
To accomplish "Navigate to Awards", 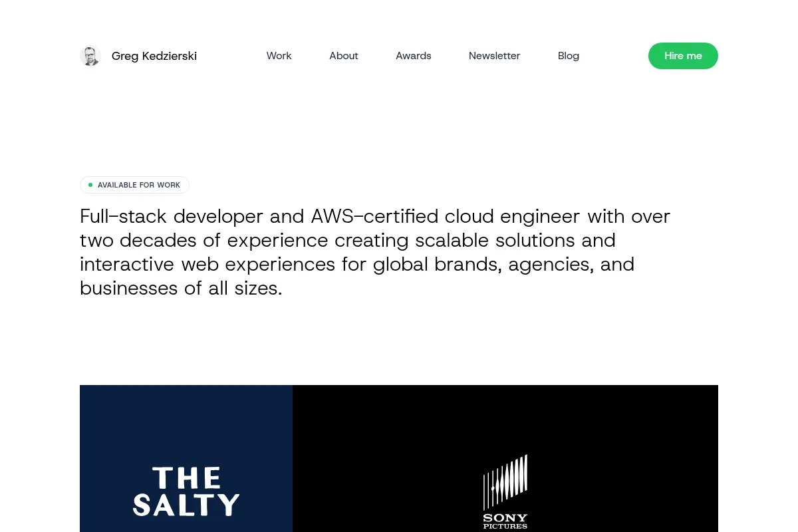I will coord(414,56).
